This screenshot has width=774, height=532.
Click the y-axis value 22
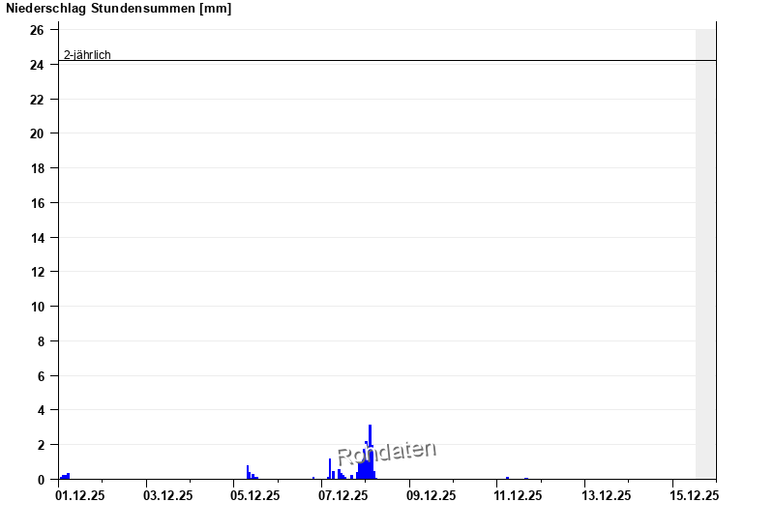(x=37, y=100)
